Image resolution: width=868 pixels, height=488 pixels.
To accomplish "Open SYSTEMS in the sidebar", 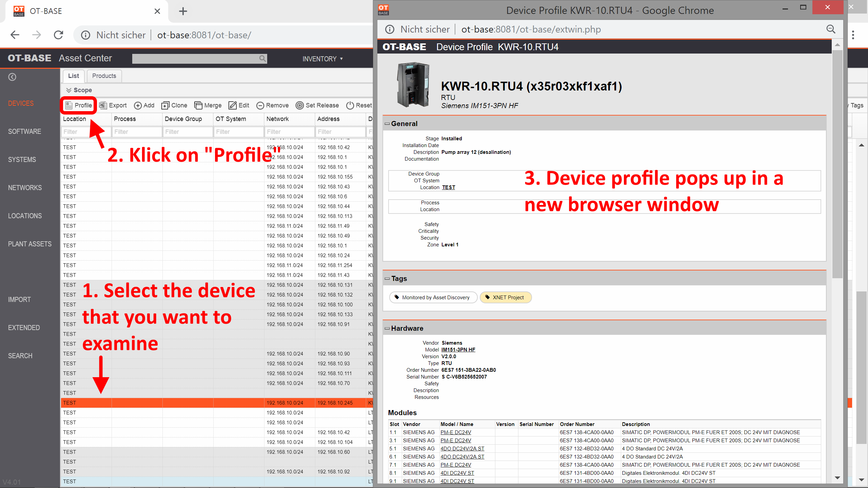I will [x=22, y=160].
